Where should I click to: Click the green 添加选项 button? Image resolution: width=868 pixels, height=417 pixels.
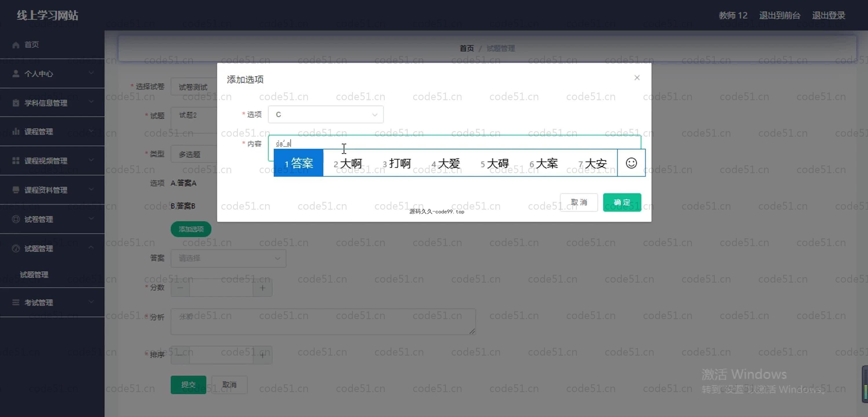(x=191, y=229)
